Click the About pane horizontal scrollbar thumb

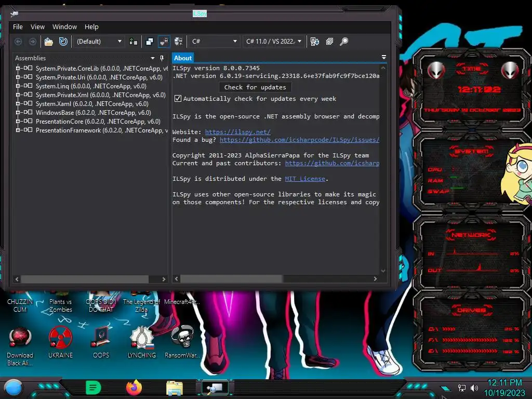[231, 279]
